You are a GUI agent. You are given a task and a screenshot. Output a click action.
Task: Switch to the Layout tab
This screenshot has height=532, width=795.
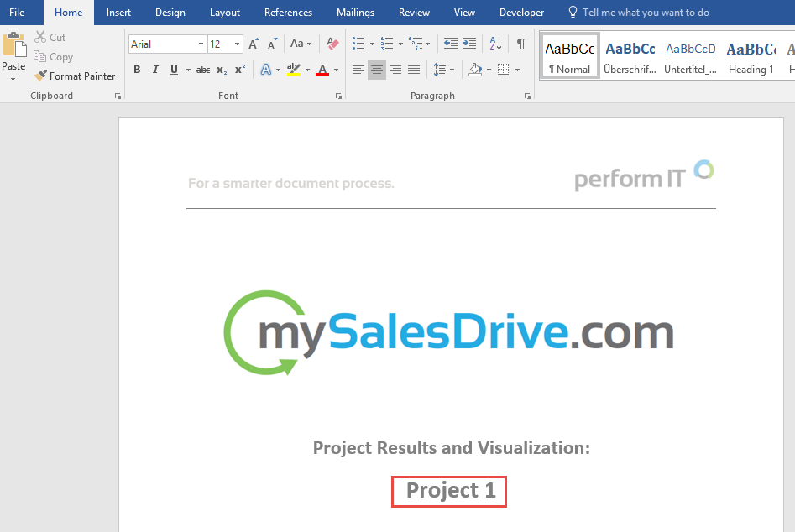pyautogui.click(x=225, y=12)
